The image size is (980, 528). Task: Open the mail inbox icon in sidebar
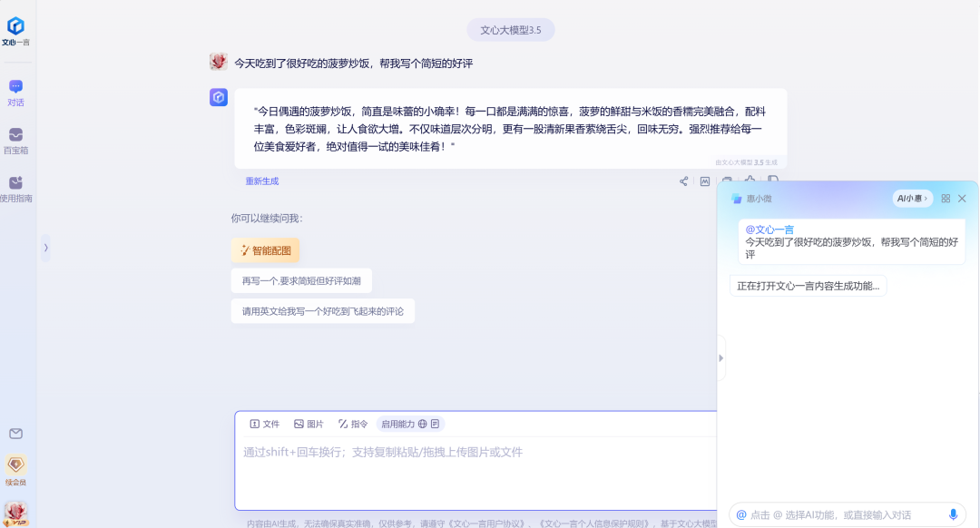pos(15,434)
